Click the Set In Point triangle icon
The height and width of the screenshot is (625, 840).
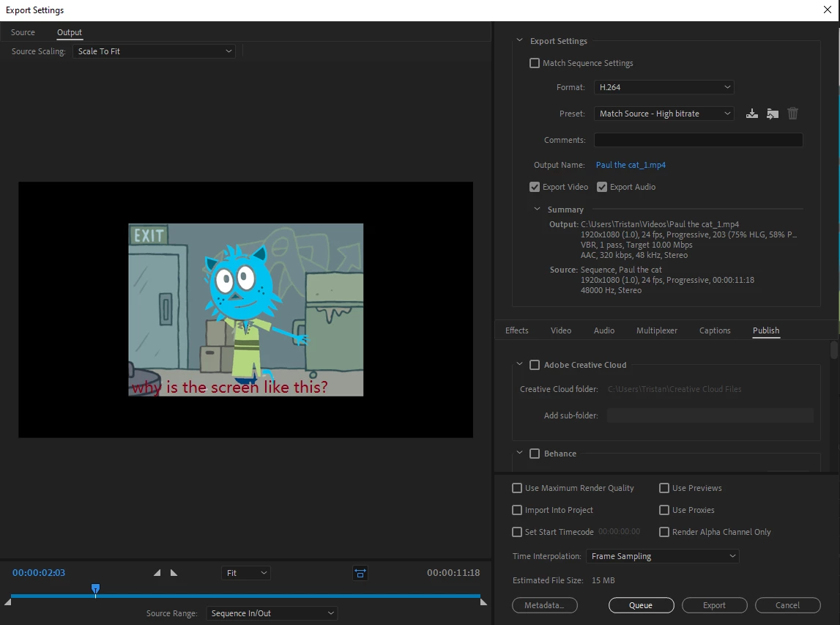(157, 572)
